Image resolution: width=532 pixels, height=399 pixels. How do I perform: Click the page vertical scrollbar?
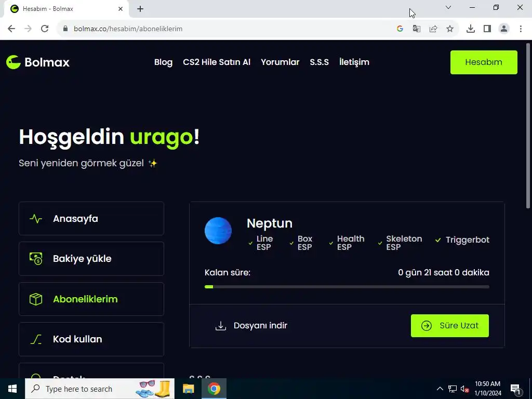tap(528, 126)
